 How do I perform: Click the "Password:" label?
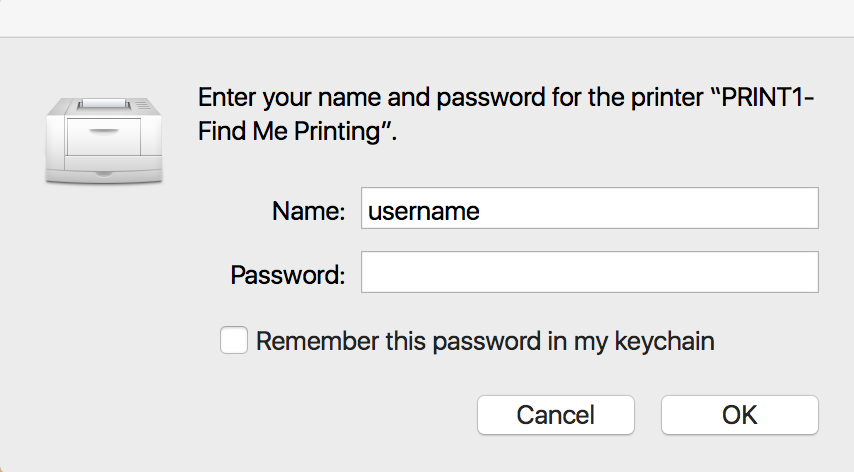pos(288,274)
